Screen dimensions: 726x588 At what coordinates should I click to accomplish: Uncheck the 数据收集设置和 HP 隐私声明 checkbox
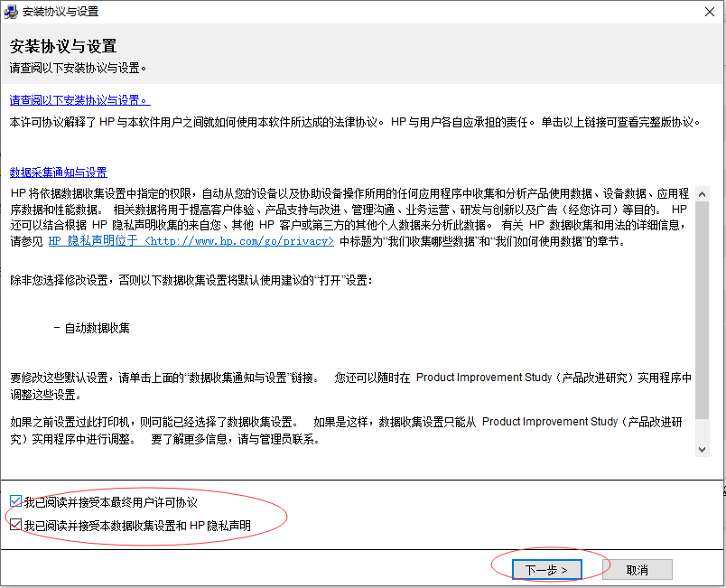pos(15,525)
